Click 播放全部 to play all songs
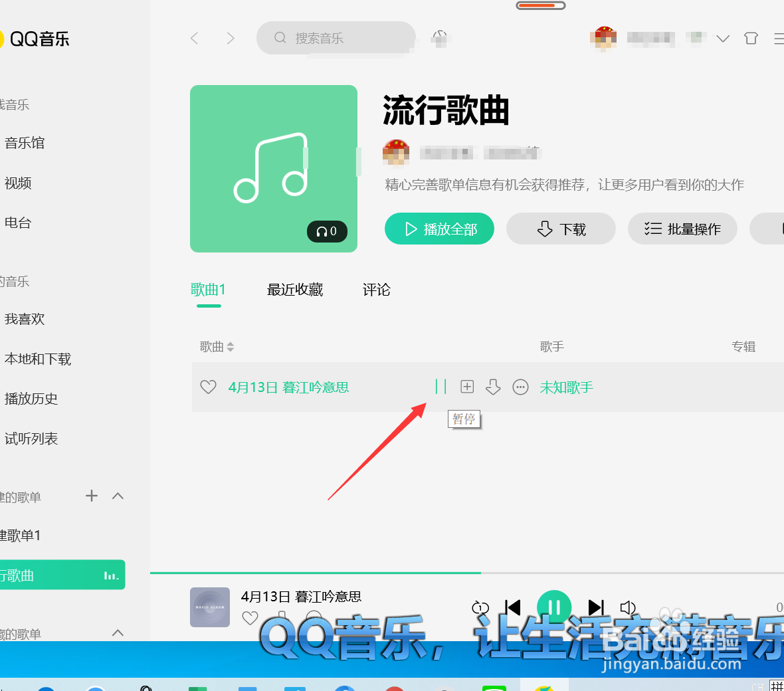The height and width of the screenshot is (691, 784). click(439, 229)
